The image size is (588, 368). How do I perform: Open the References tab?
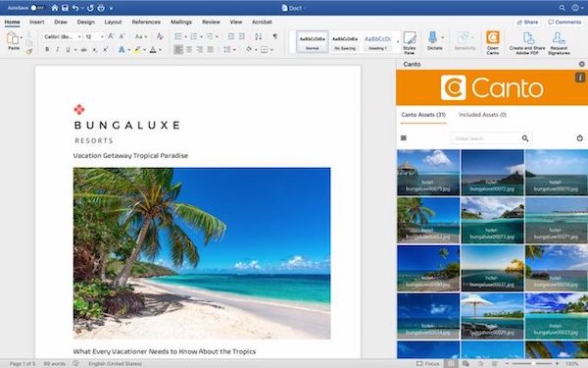click(146, 23)
